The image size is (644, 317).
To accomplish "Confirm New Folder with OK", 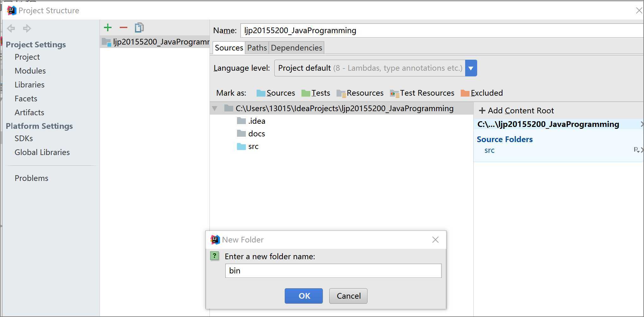I will [x=304, y=296].
